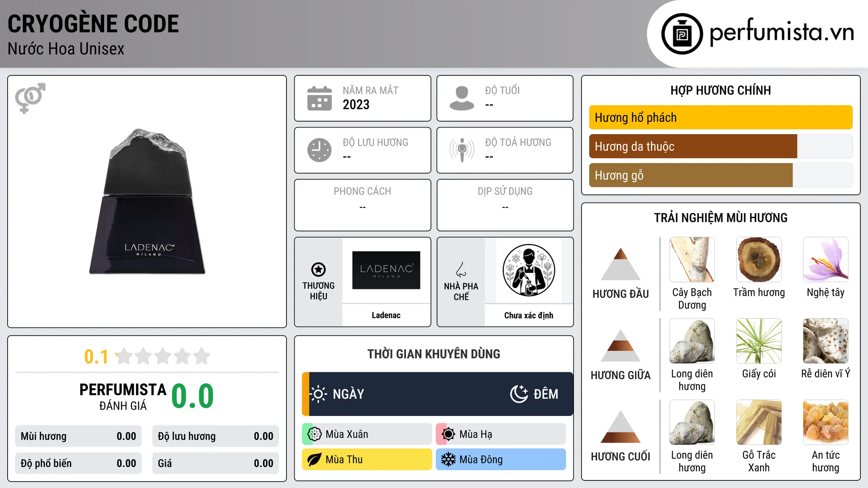Viewport: 868px width, 488px height.
Task: Click the green 0.0 Perfumista score
Action: click(x=192, y=396)
